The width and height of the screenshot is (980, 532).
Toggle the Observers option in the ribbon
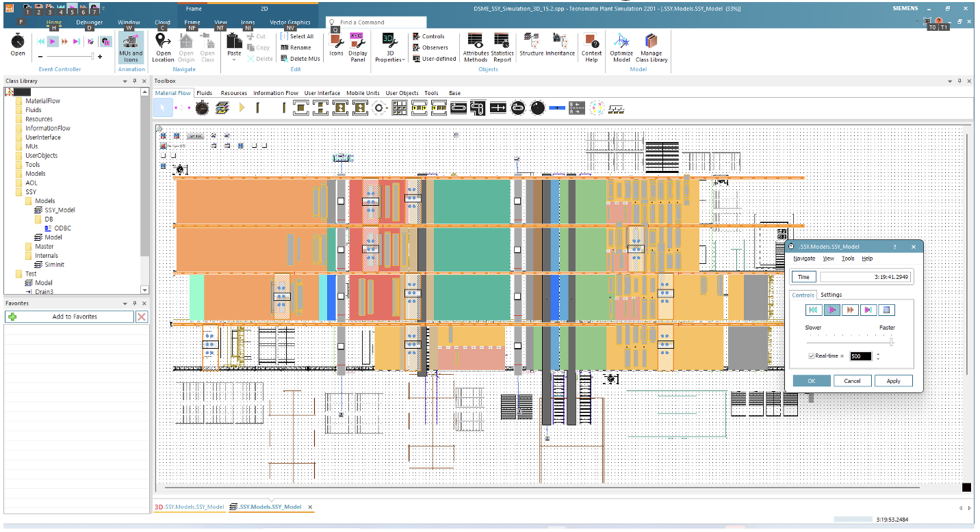coord(430,47)
